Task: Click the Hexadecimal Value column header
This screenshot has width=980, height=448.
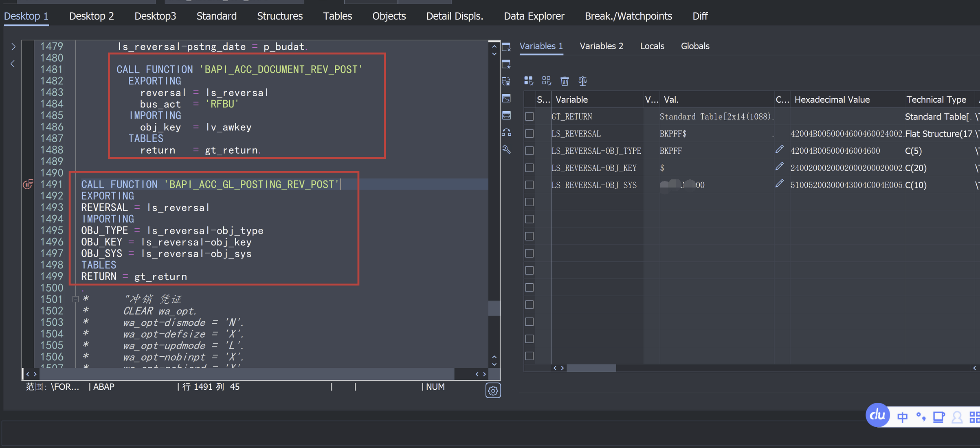Action: [846, 99]
